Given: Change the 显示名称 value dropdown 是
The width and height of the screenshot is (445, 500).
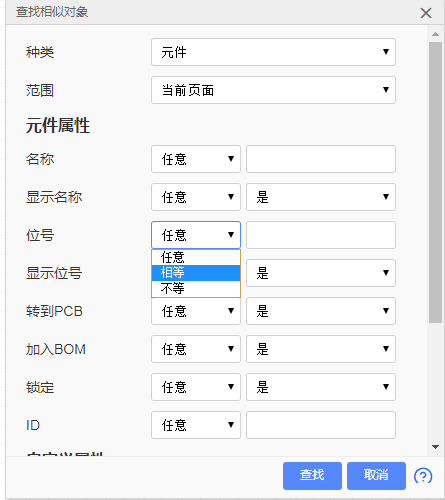Looking at the screenshot, I should 321,197.
